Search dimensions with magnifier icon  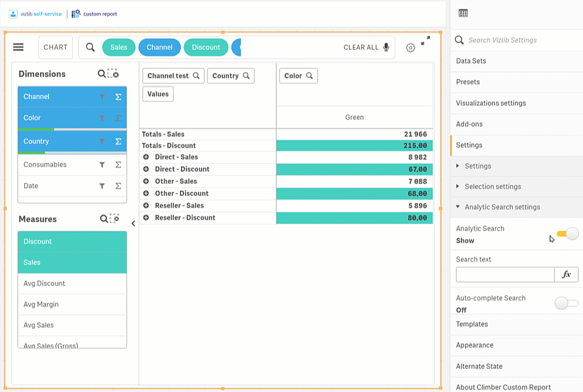coord(101,73)
